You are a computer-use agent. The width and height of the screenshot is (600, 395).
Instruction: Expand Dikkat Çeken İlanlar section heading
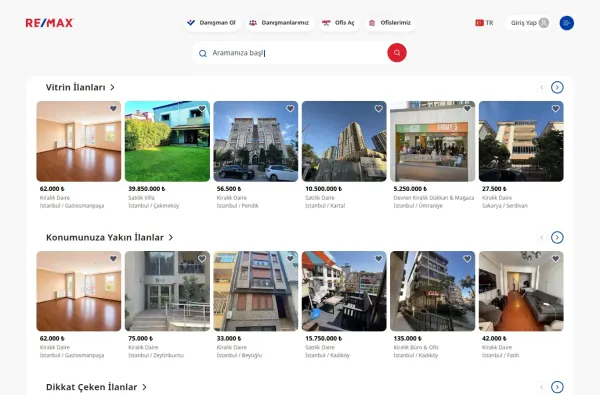click(96, 387)
